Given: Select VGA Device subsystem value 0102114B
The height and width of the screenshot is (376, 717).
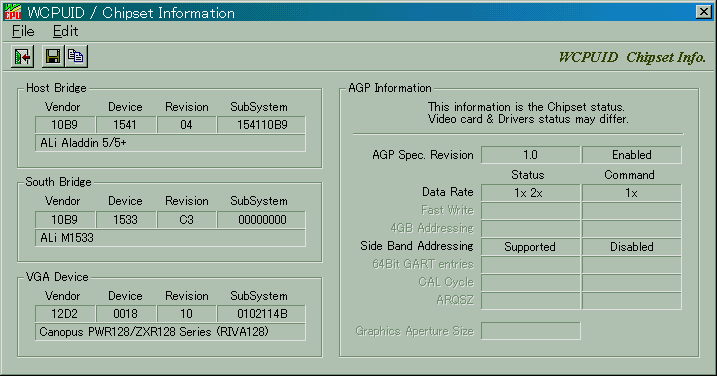Looking at the screenshot, I should (261, 314).
